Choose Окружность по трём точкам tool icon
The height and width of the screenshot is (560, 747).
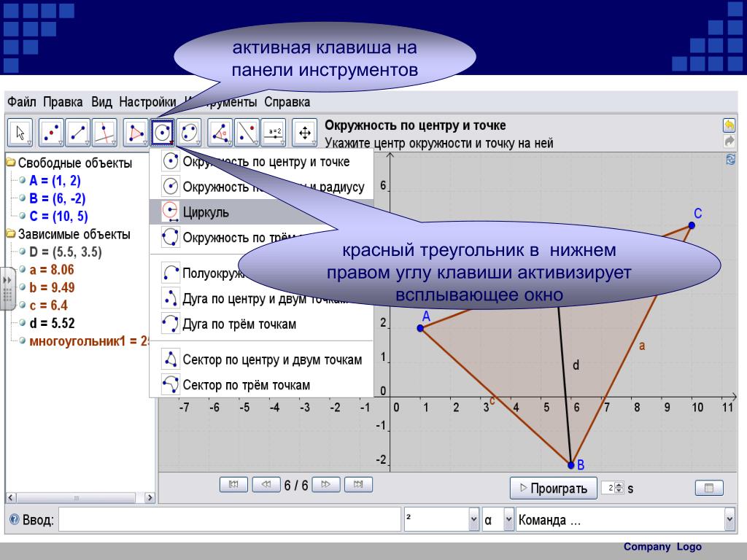pos(171,237)
